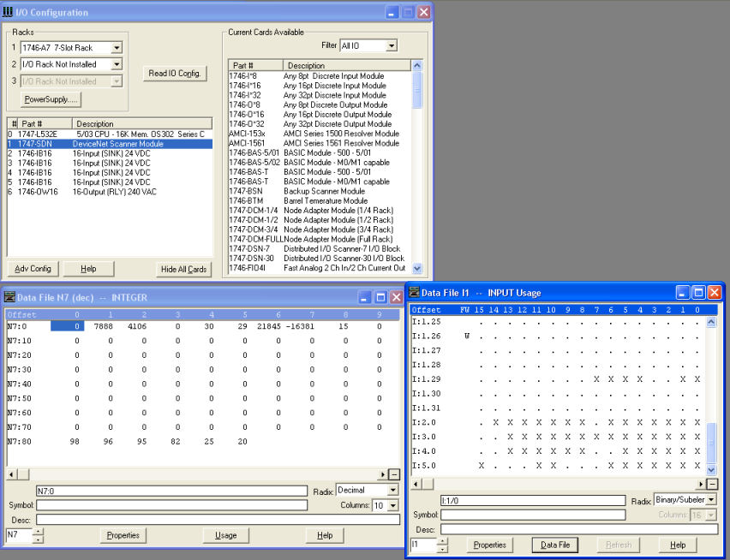Click I/O Configuration window title icon
The image size is (730, 560).
(x=8, y=12)
